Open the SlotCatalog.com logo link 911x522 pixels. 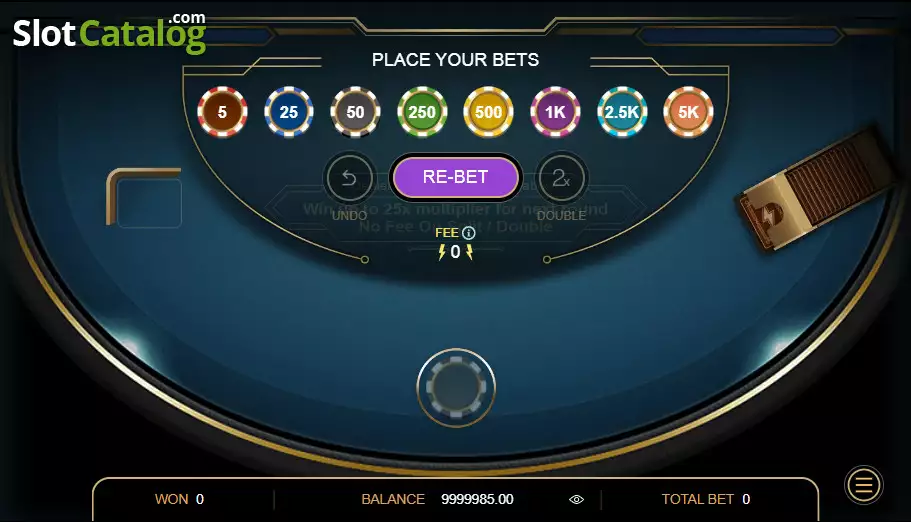109,33
